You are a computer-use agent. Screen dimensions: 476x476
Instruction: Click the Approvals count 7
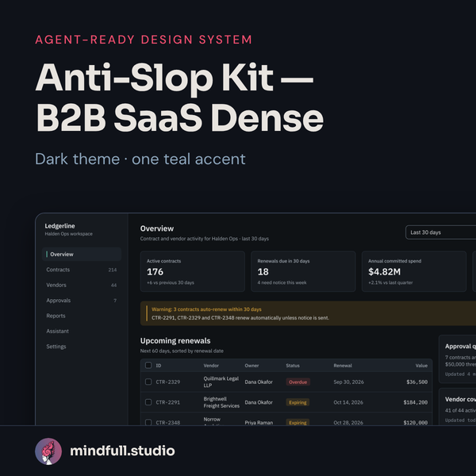115,301
